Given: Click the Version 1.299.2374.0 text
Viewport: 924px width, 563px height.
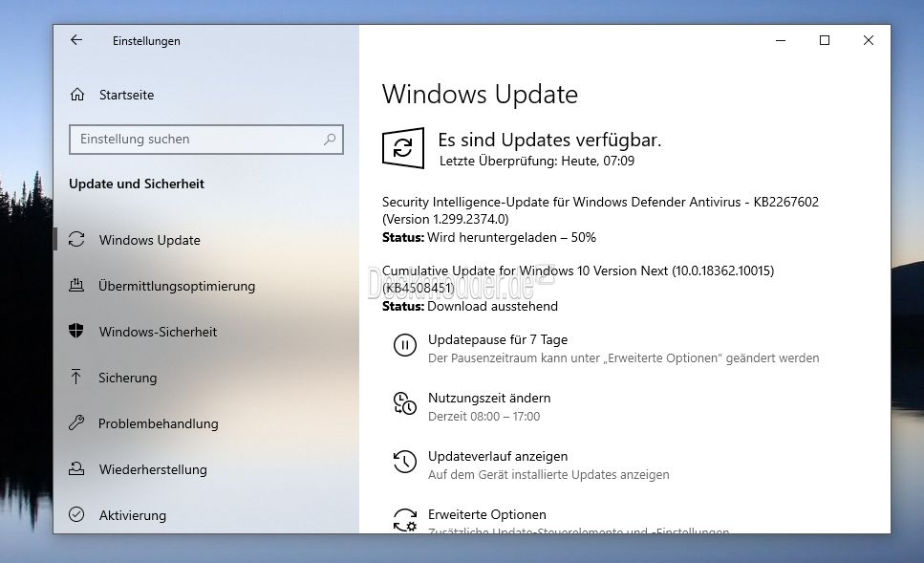Looking at the screenshot, I should tap(445, 219).
